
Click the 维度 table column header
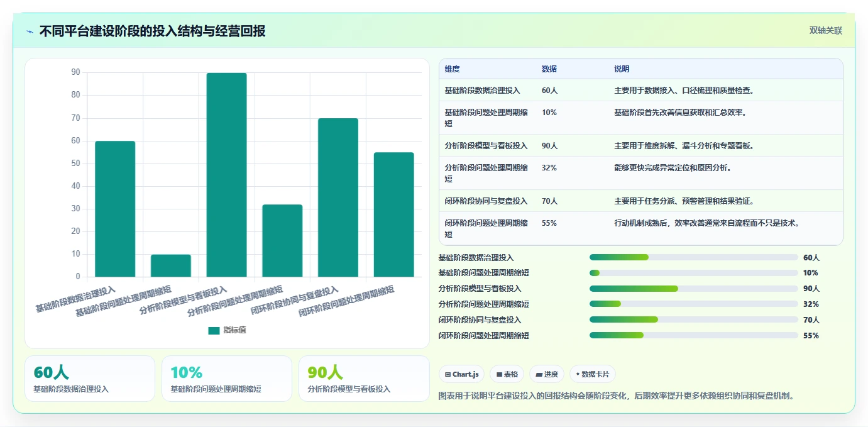[452, 69]
